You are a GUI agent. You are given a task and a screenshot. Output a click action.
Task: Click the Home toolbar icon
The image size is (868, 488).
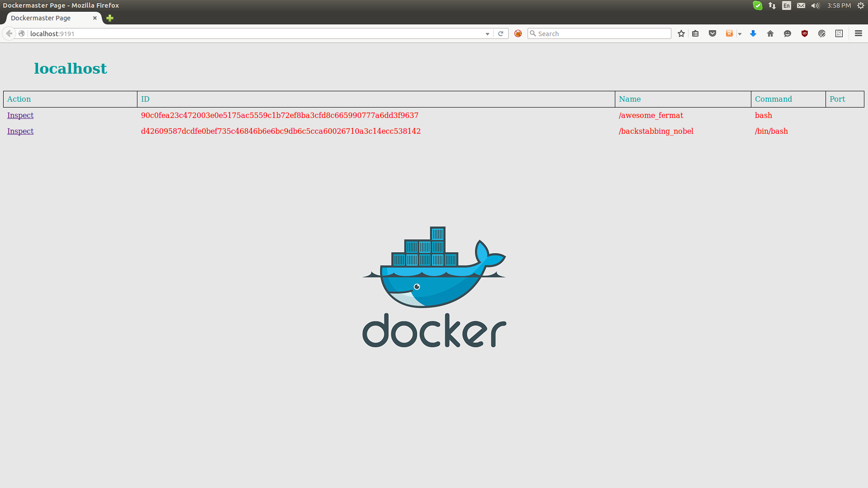click(x=770, y=33)
